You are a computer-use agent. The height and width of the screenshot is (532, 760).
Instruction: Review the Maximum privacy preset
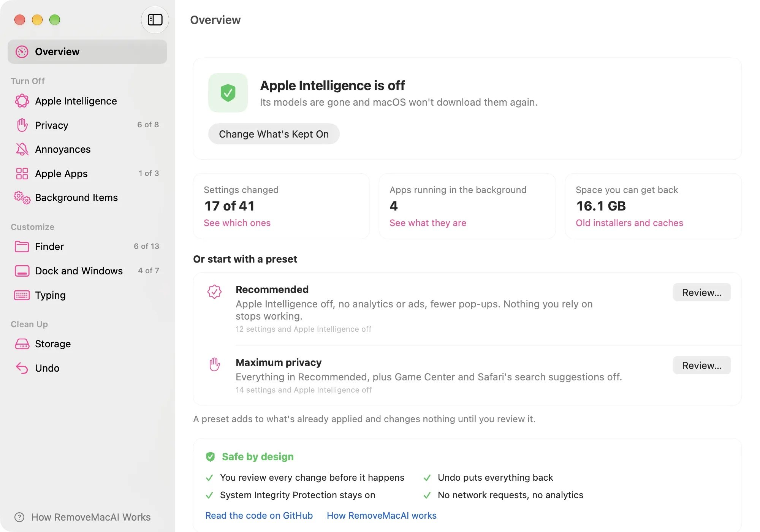click(x=701, y=365)
